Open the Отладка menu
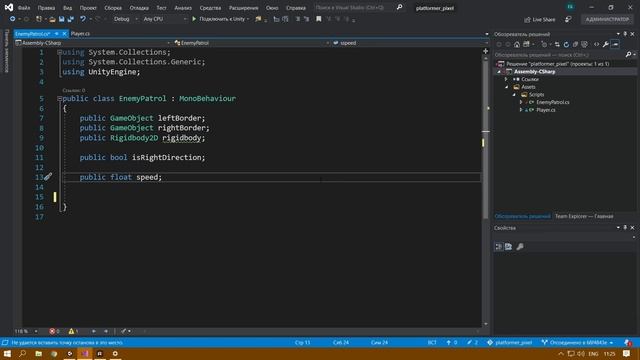 tap(139, 8)
